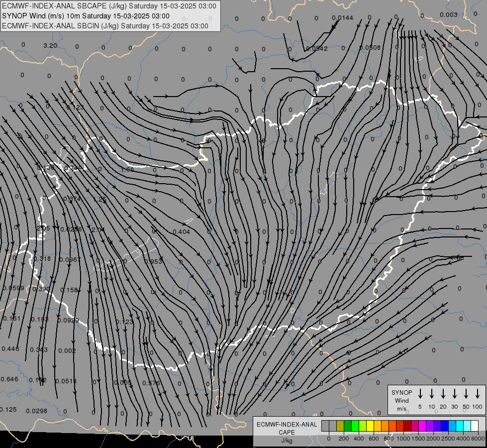Click the SBCIN header line
The height and width of the screenshot is (448, 487).
(105, 26)
